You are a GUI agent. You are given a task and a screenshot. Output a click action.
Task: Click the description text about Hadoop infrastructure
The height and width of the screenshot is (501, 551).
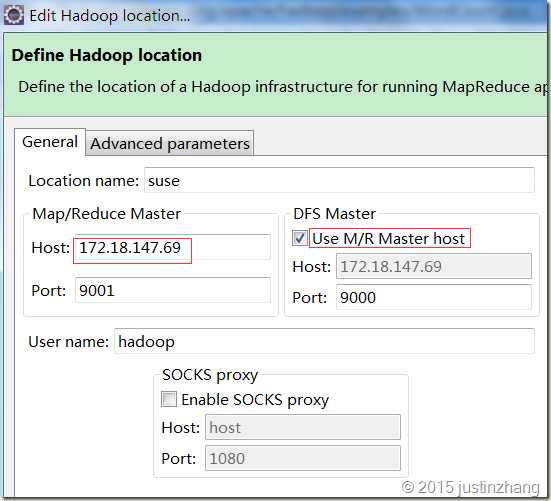pos(283,87)
